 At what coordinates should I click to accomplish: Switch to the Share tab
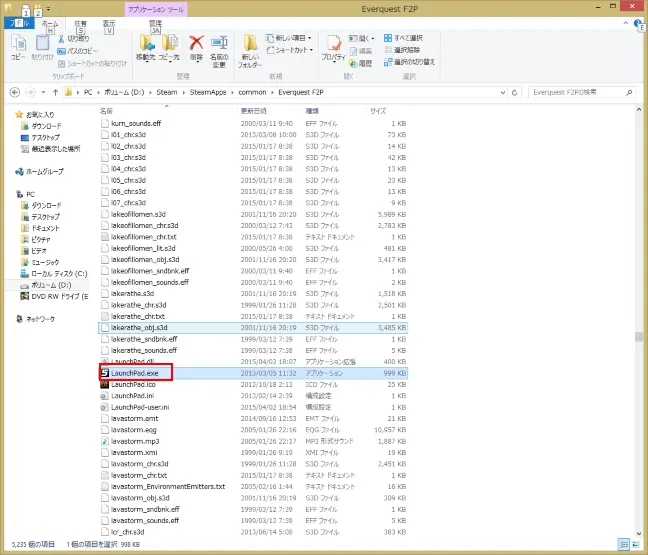80,24
